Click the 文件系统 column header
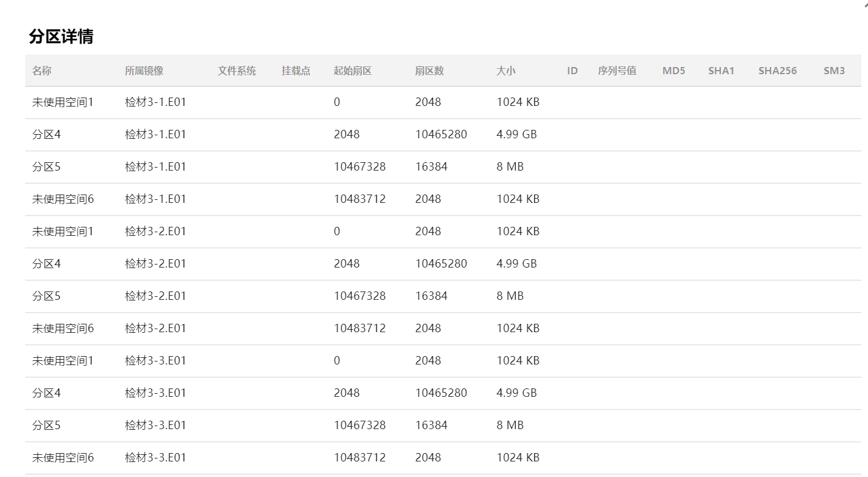The image size is (868, 477). click(237, 71)
